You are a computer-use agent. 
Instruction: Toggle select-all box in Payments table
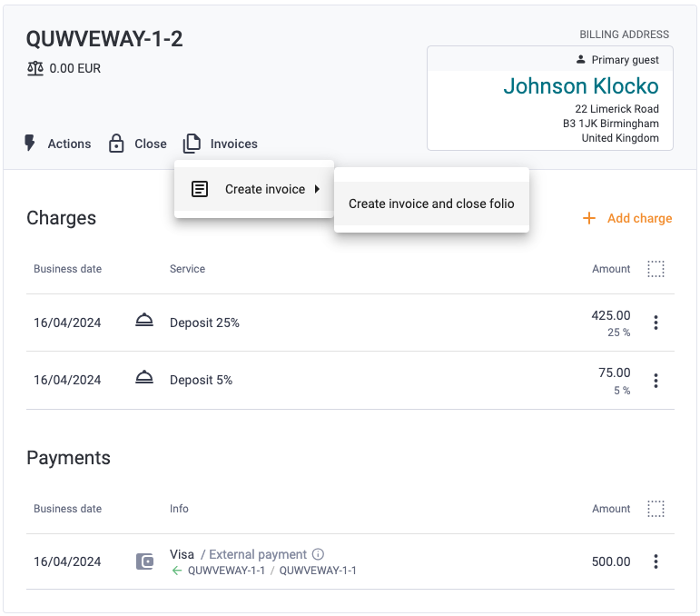tap(656, 509)
